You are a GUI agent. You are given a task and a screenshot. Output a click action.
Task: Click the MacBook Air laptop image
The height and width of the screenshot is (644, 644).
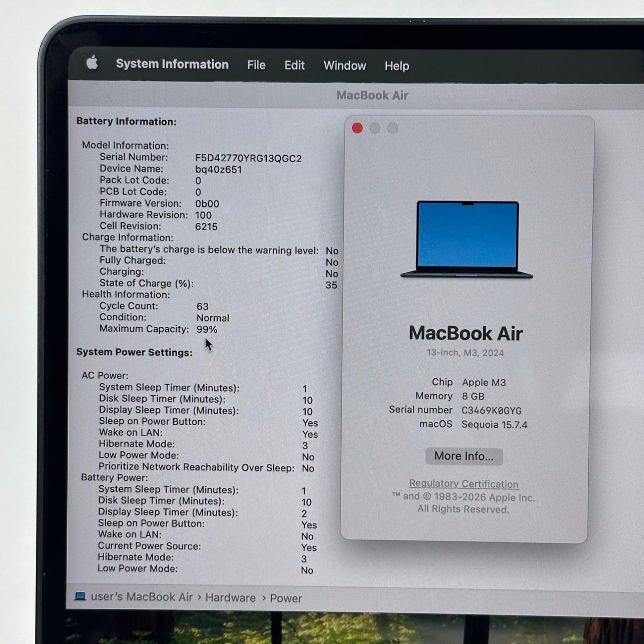click(467, 239)
